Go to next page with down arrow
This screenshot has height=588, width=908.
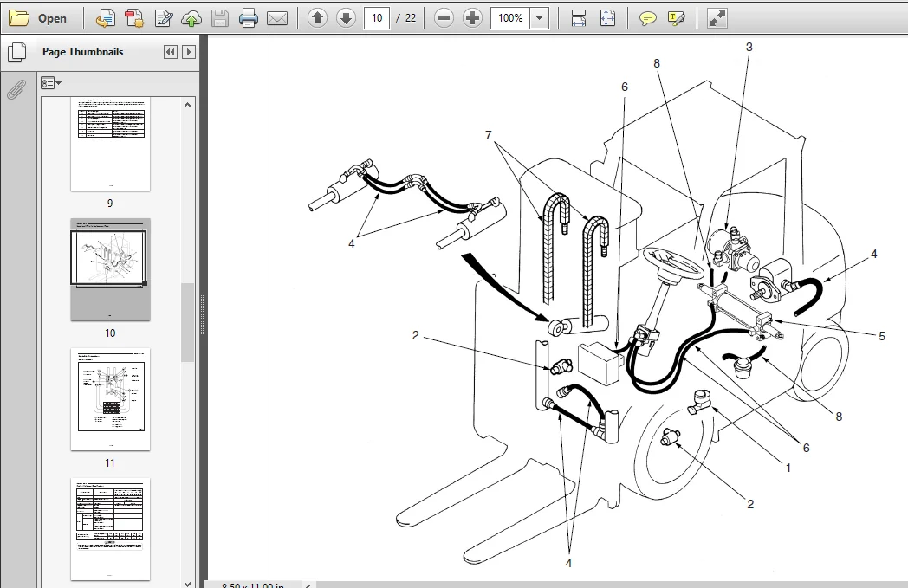[347, 18]
